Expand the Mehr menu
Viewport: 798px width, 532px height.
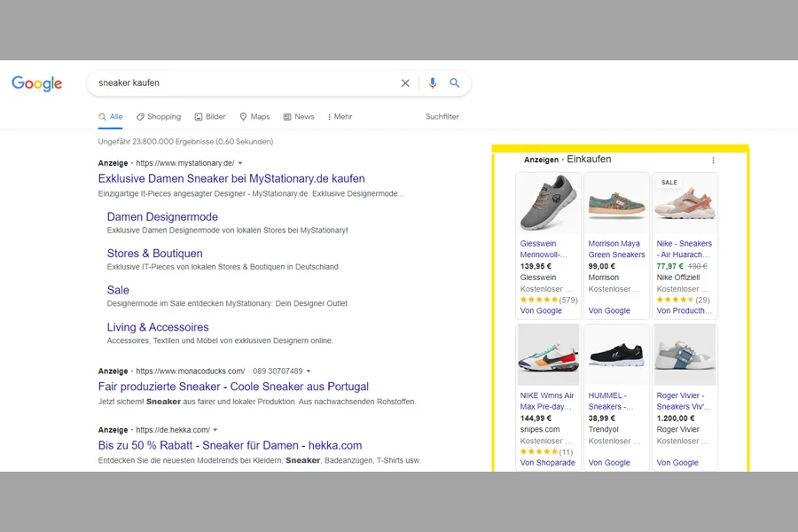[340, 116]
